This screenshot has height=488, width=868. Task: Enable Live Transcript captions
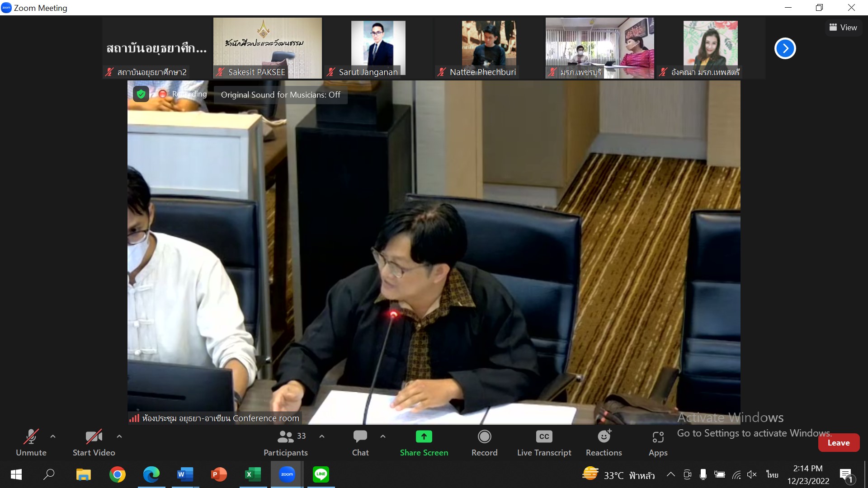[x=544, y=443]
